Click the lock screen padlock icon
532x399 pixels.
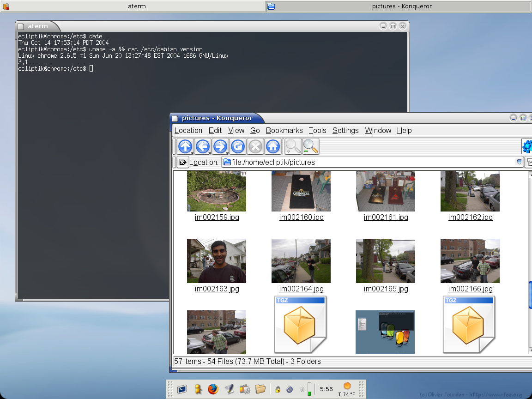tap(278, 389)
